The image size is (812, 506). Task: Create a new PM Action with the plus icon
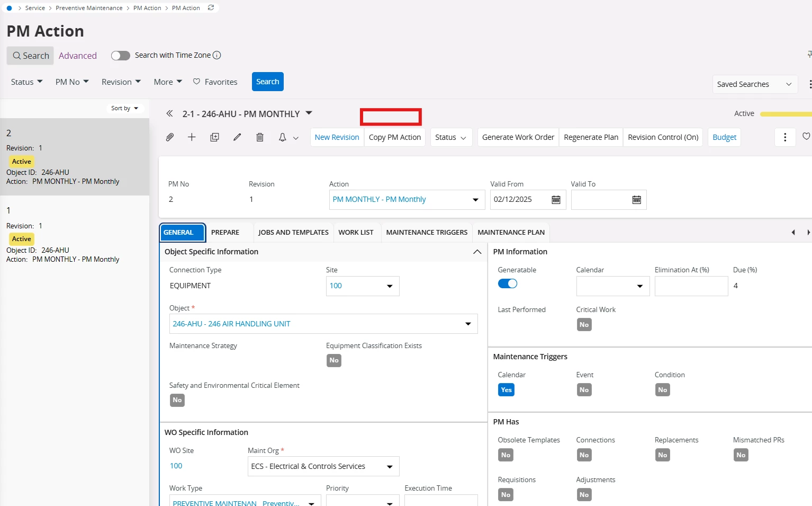(x=192, y=137)
